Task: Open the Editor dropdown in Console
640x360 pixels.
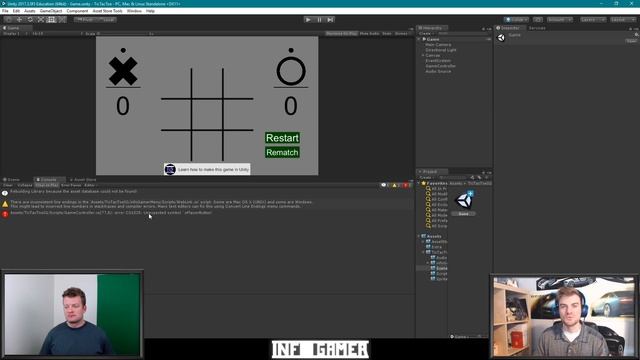Action: (x=90, y=185)
